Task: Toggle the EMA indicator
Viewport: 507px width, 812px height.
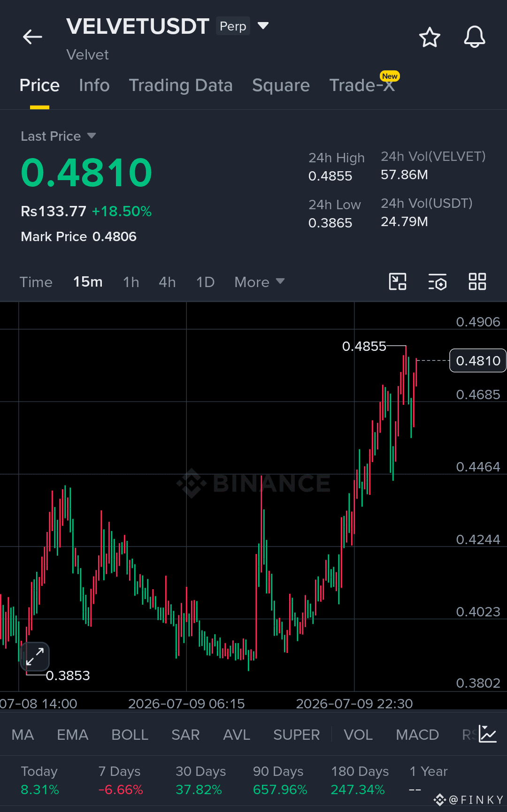Action: coord(72,735)
